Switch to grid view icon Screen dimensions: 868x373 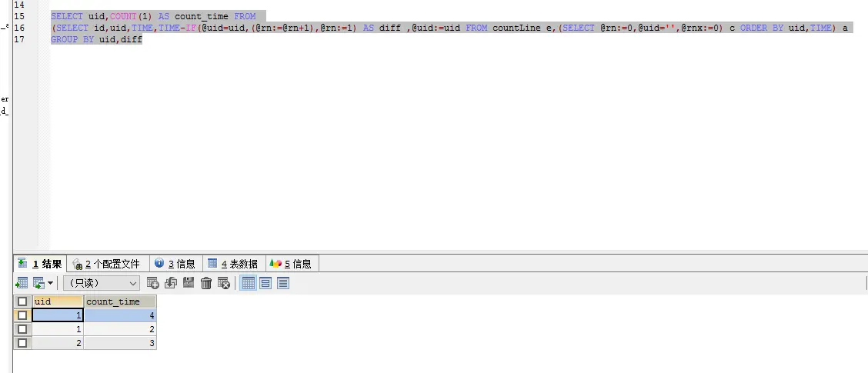tap(249, 283)
